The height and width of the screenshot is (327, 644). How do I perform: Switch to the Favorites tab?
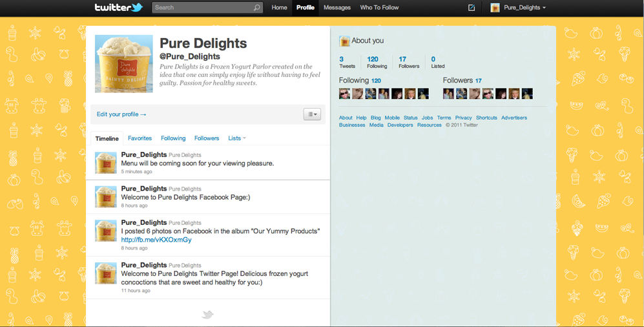coord(140,138)
